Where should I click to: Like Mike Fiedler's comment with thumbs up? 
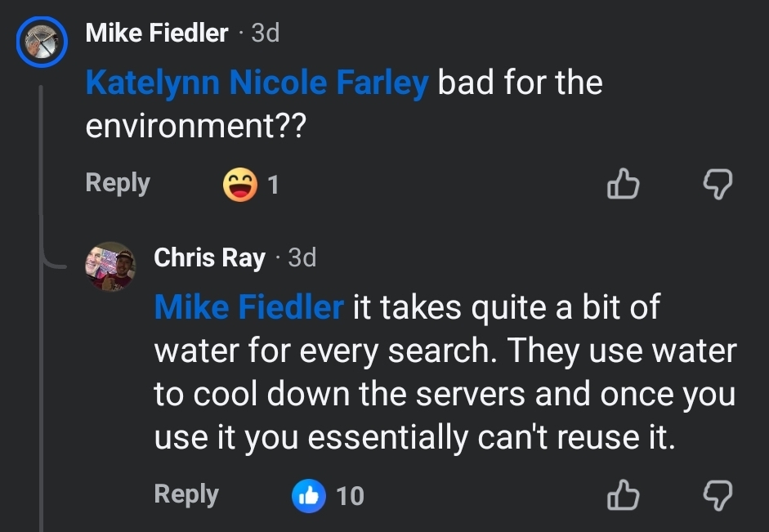(x=622, y=186)
